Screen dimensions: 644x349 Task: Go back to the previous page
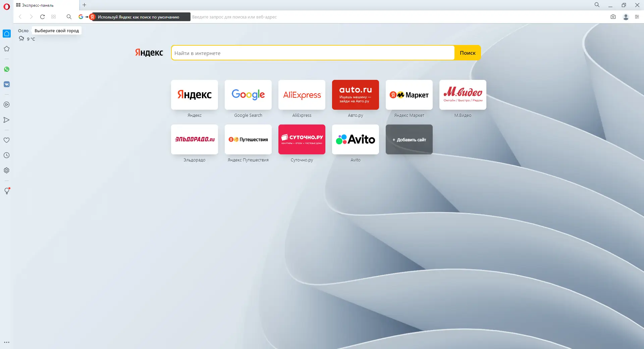tap(20, 17)
